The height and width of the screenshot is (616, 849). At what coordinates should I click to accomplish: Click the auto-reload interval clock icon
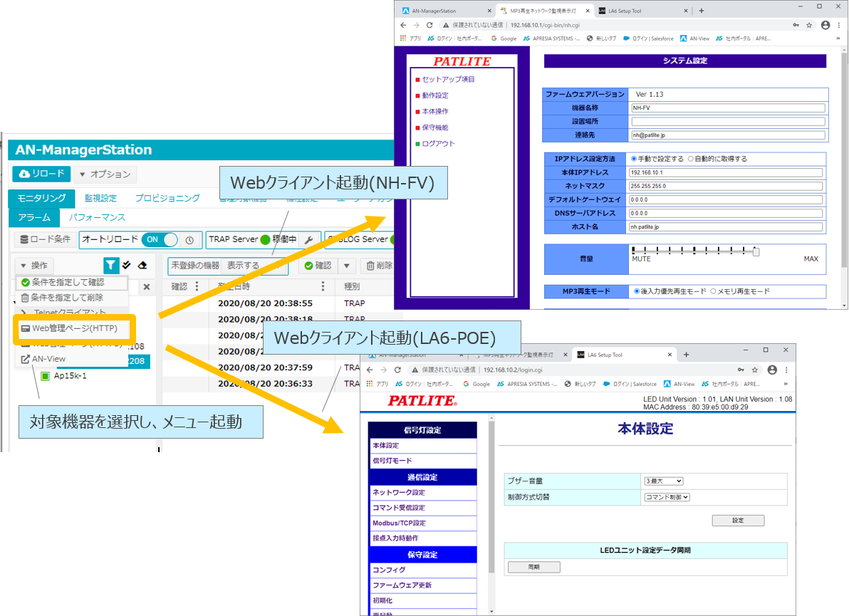tap(189, 240)
